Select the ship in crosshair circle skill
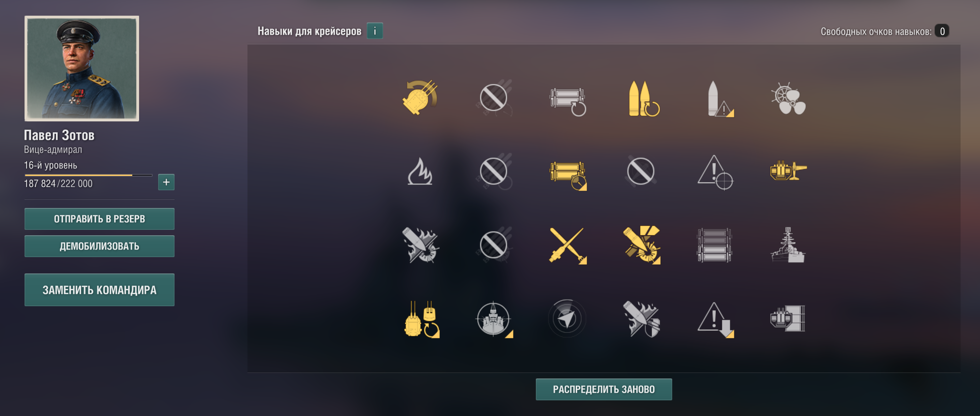Viewport: 980px width, 416px height. pos(494,319)
